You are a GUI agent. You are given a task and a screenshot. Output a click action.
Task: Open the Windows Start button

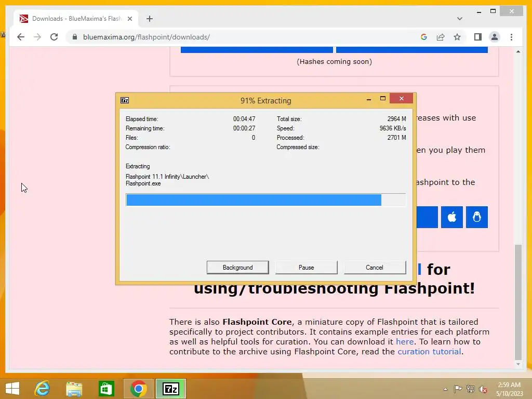12,389
